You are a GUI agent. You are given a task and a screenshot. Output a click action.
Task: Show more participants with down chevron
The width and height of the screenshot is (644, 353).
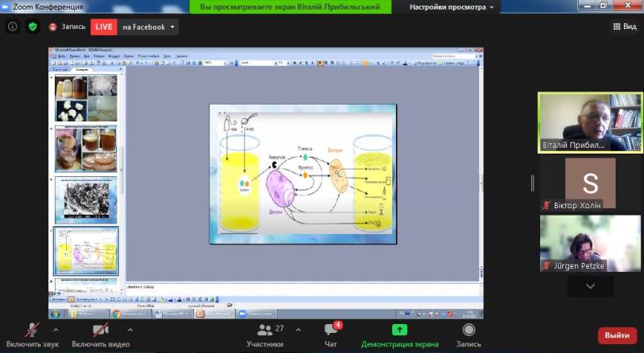pyautogui.click(x=590, y=286)
